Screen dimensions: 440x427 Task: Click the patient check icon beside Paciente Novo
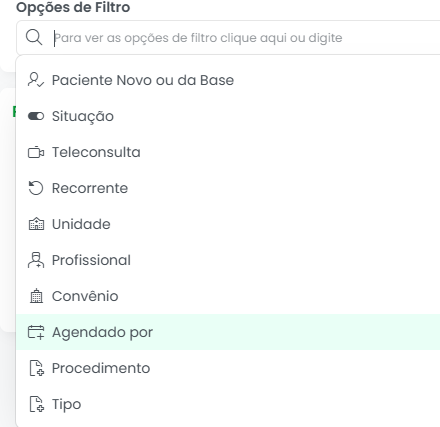click(x=36, y=80)
